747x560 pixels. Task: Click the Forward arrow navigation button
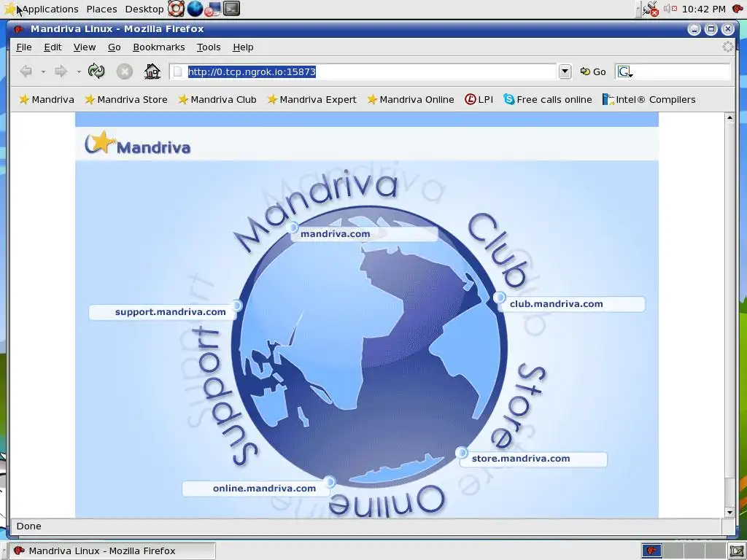point(61,71)
